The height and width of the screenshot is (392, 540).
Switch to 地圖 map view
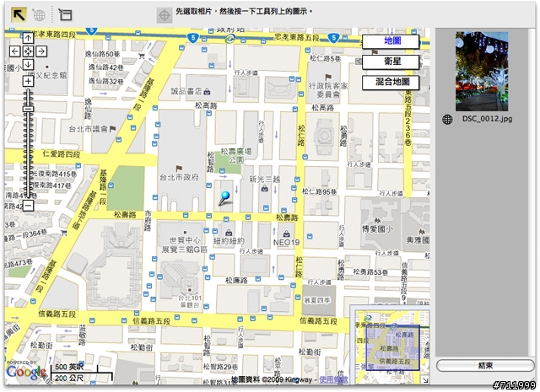[x=391, y=41]
